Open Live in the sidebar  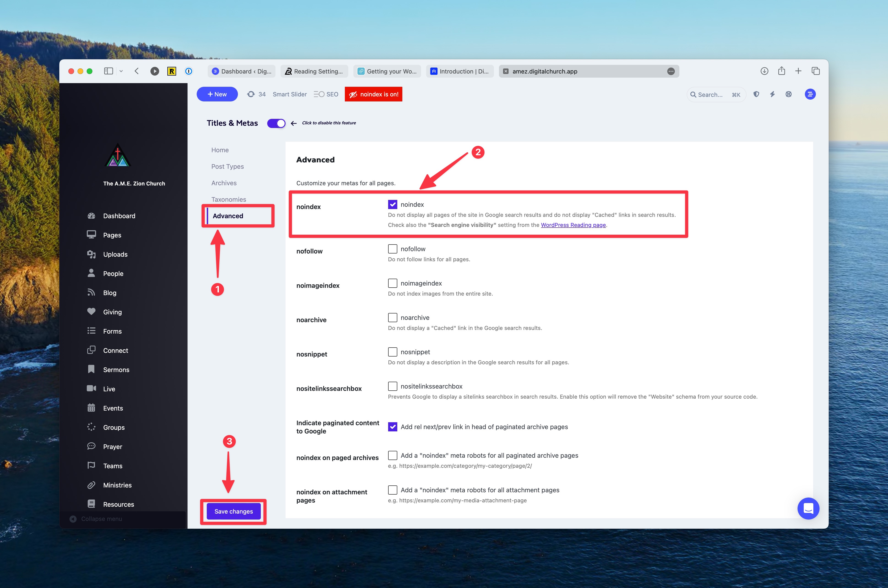click(109, 389)
